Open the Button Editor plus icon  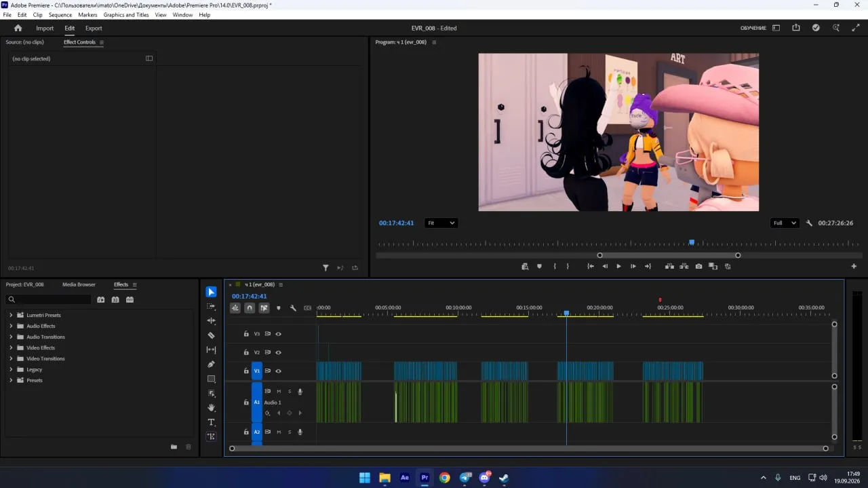pyautogui.click(x=854, y=267)
